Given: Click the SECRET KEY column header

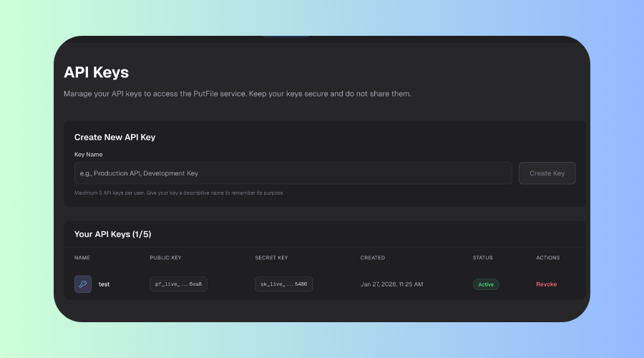Looking at the screenshot, I should click(271, 258).
